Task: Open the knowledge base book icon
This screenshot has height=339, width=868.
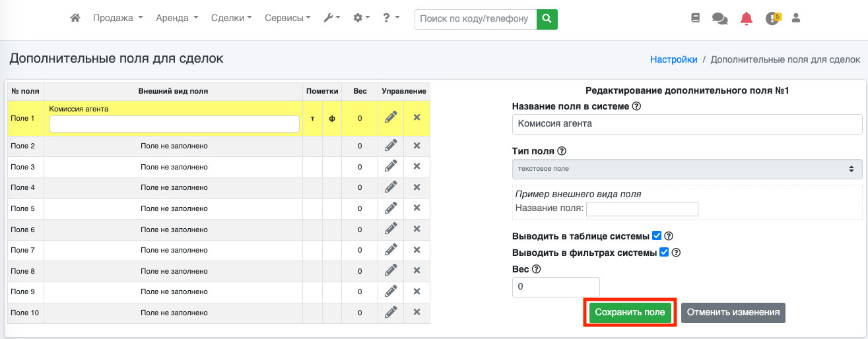Action: 695,18
